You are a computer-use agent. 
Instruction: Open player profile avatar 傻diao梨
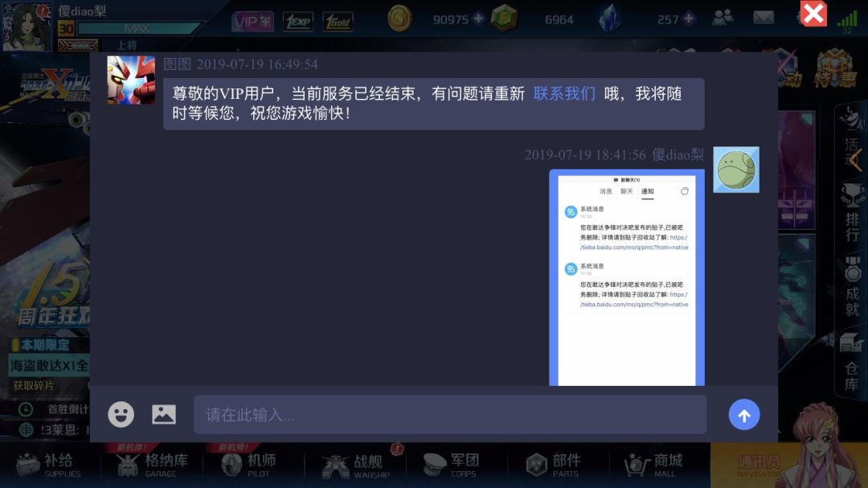pos(26,26)
